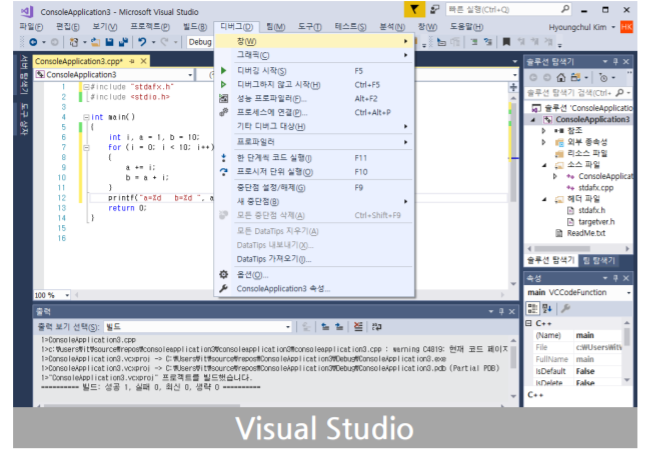Collapse the 소스 파일 folder

(545, 165)
